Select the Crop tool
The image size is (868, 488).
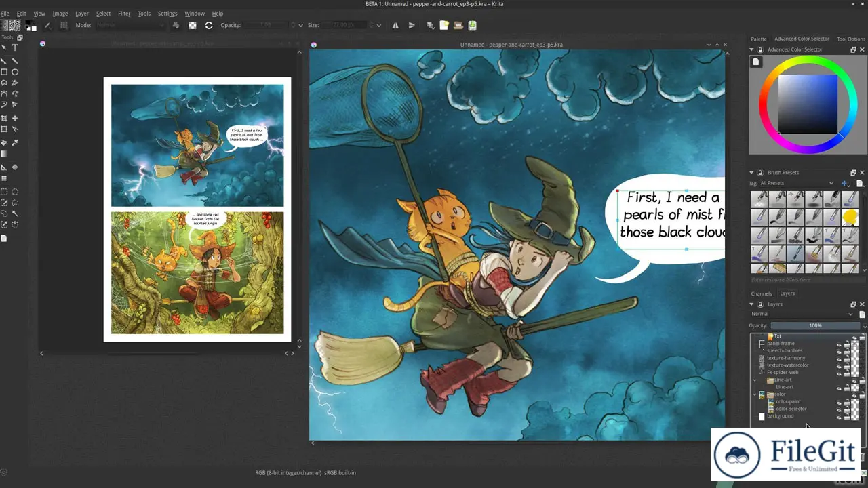4,118
